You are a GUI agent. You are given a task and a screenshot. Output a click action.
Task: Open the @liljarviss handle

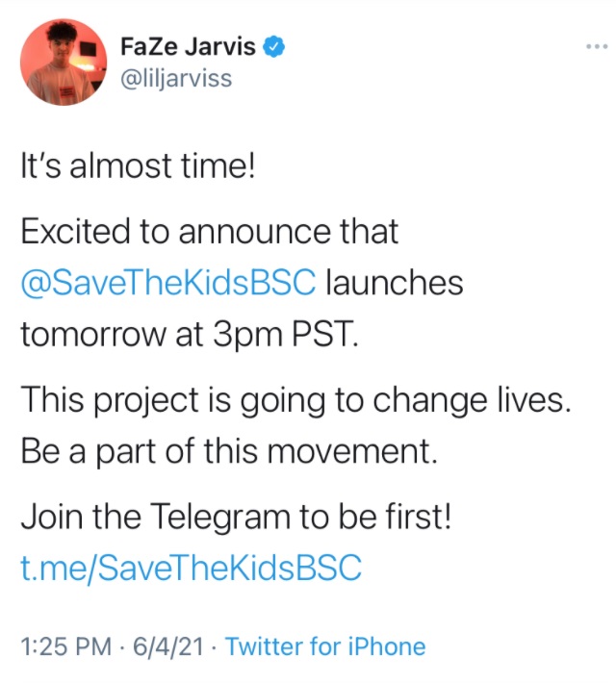176,79
